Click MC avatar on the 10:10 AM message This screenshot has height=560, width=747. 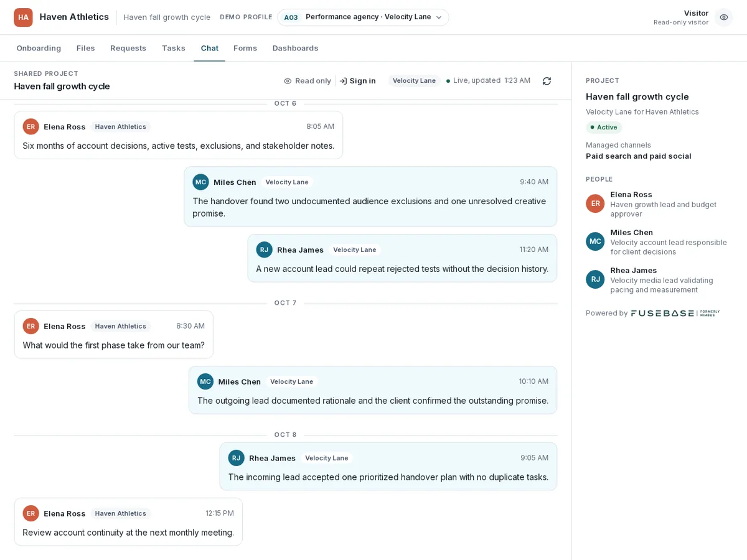[x=205, y=381]
